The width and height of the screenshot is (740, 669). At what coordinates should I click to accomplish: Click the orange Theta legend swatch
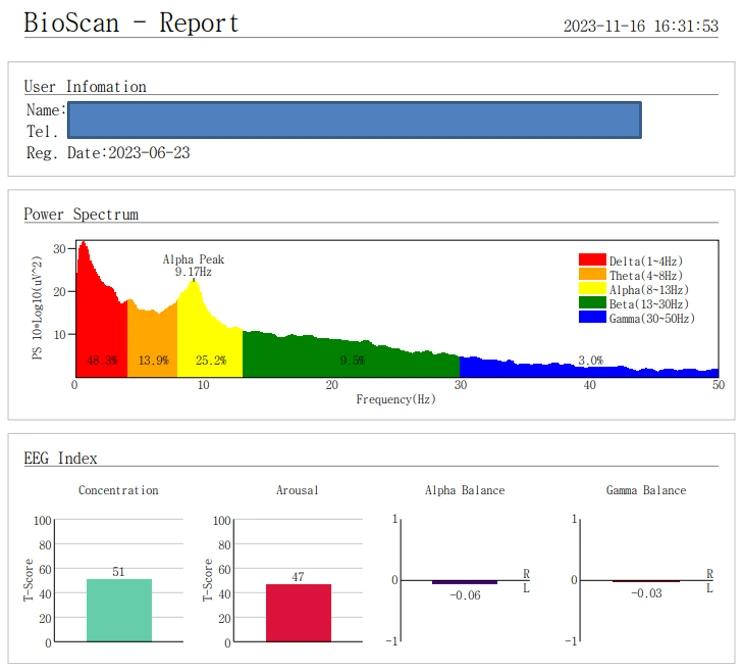point(592,274)
